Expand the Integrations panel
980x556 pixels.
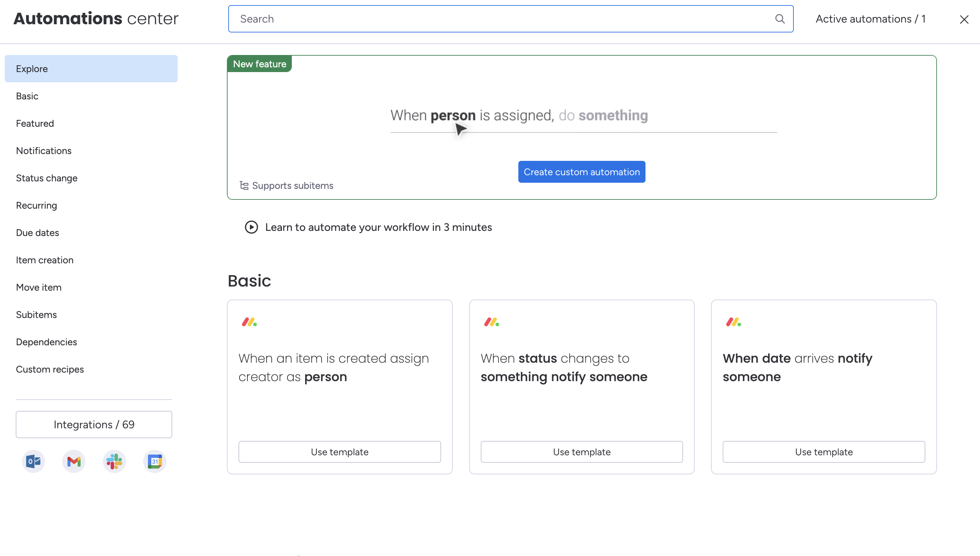pyautogui.click(x=94, y=424)
